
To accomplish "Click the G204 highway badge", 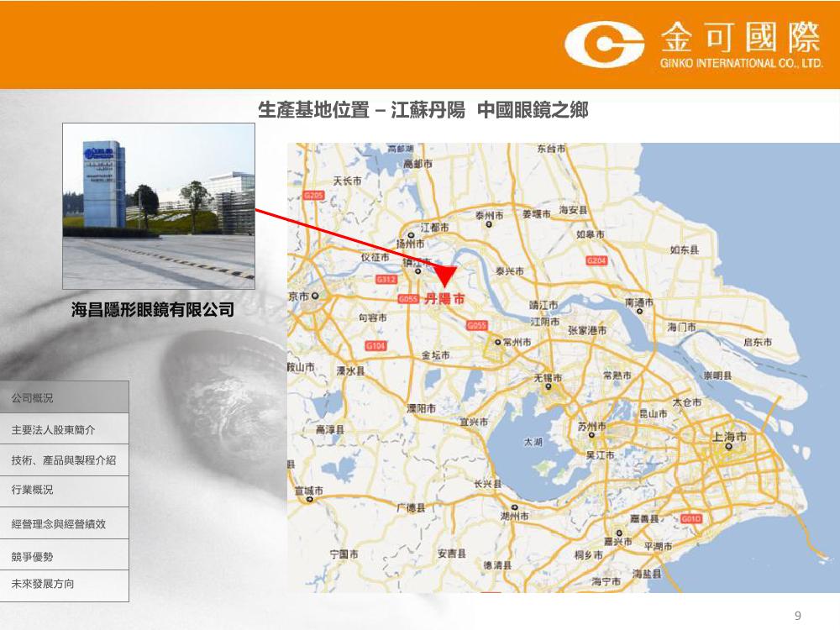I will 596,261.
